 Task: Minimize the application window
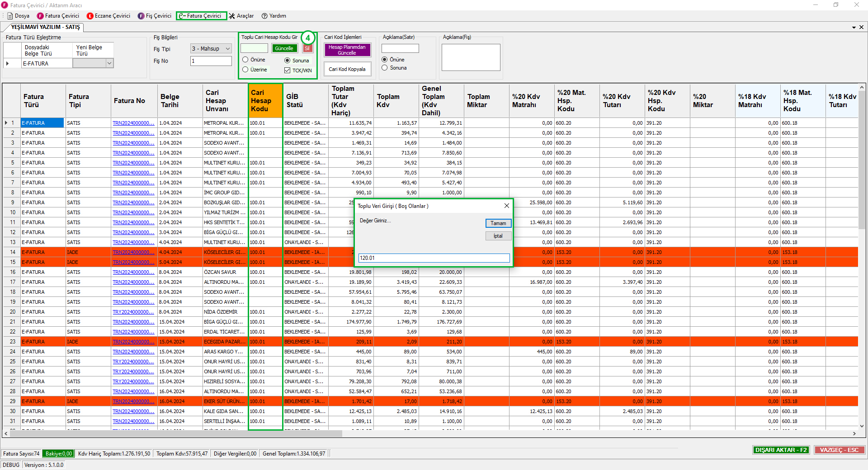[x=816, y=5]
